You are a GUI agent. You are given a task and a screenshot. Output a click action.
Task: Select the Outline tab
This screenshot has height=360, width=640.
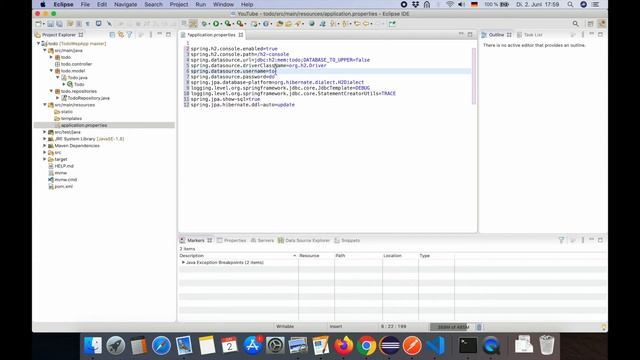point(496,35)
